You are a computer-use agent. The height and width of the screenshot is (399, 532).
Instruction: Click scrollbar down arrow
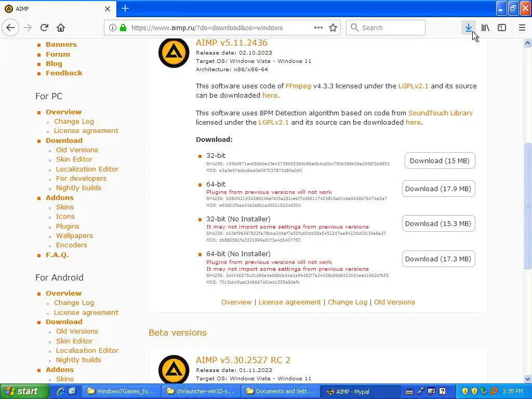527,379
